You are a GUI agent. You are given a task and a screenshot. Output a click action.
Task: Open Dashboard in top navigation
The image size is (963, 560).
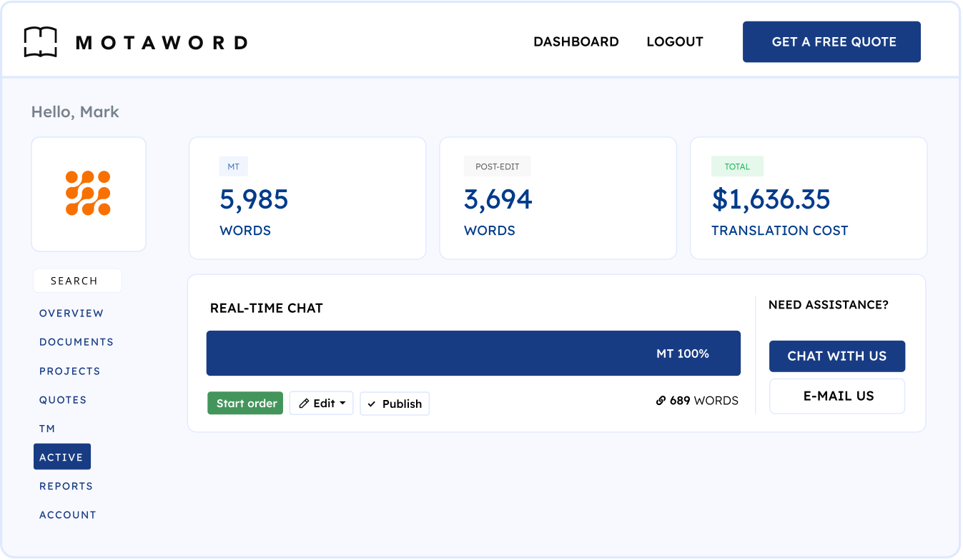(x=576, y=41)
